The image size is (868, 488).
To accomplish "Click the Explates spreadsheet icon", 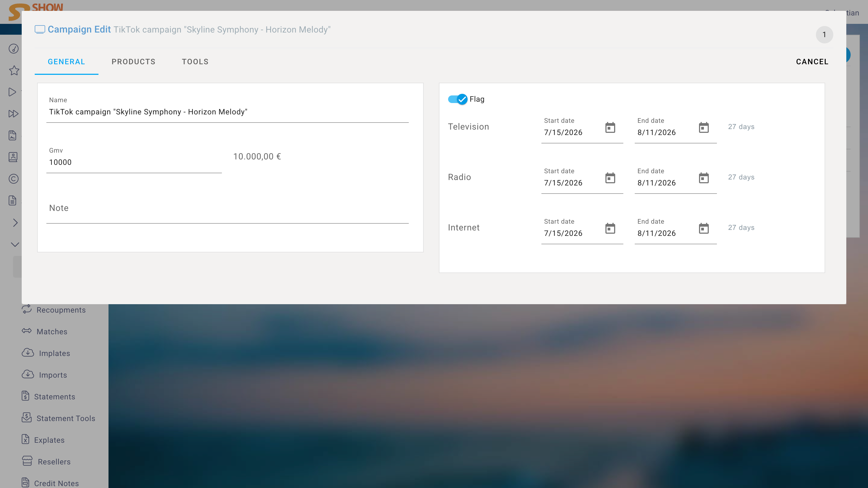I will point(25,439).
